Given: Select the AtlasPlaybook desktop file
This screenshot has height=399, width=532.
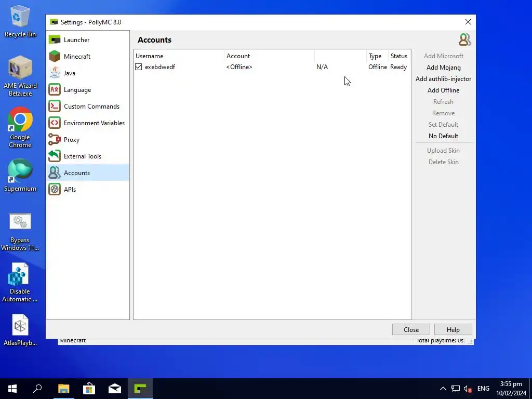Looking at the screenshot, I should tap(20, 330).
